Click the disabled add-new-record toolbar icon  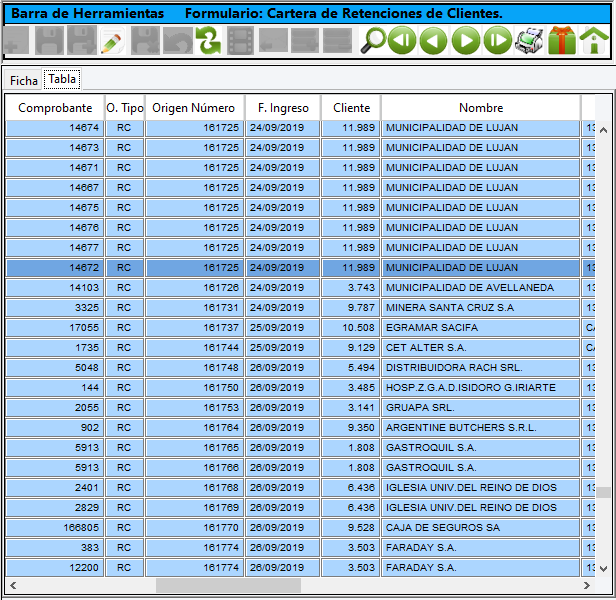pos(16,40)
